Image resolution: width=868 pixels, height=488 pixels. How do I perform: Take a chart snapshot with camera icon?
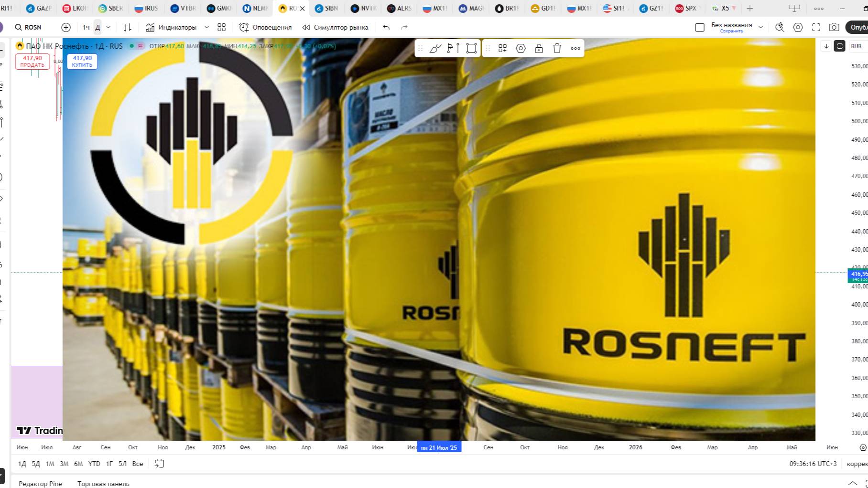click(x=834, y=27)
